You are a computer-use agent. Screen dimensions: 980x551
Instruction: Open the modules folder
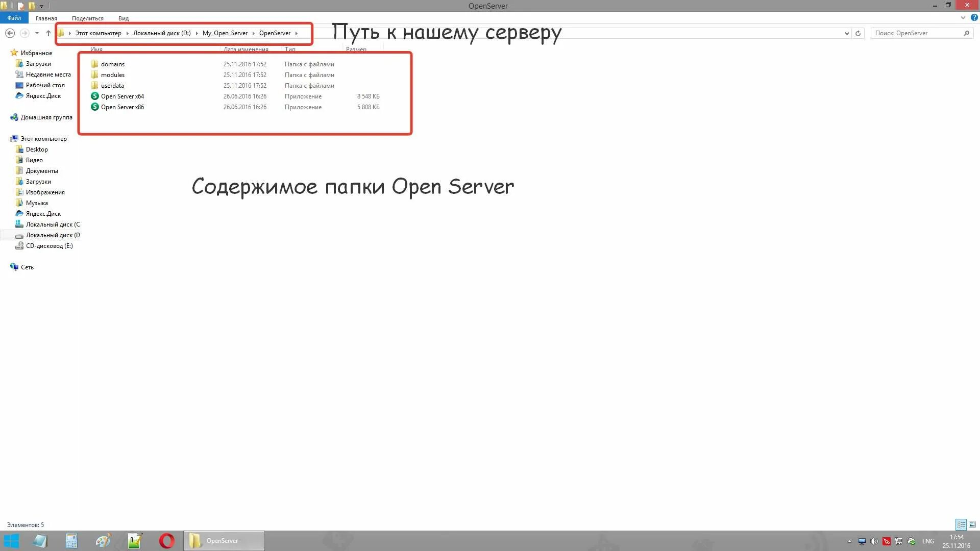tap(112, 74)
